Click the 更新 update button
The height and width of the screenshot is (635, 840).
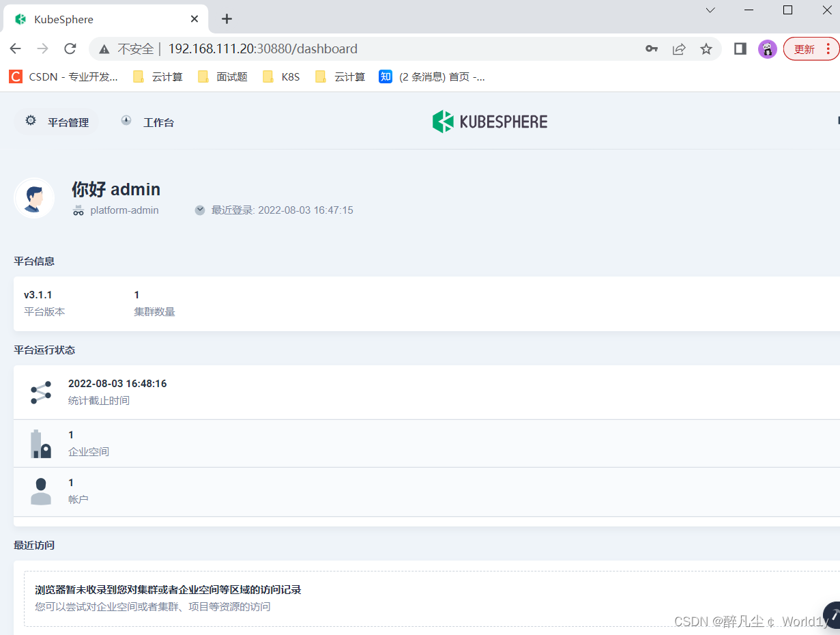805,49
